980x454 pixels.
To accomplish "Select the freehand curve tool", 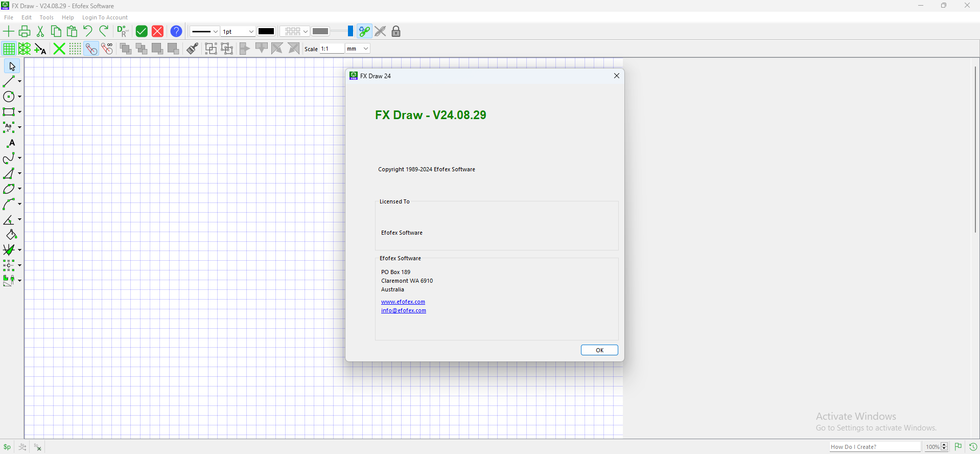I will [9, 158].
